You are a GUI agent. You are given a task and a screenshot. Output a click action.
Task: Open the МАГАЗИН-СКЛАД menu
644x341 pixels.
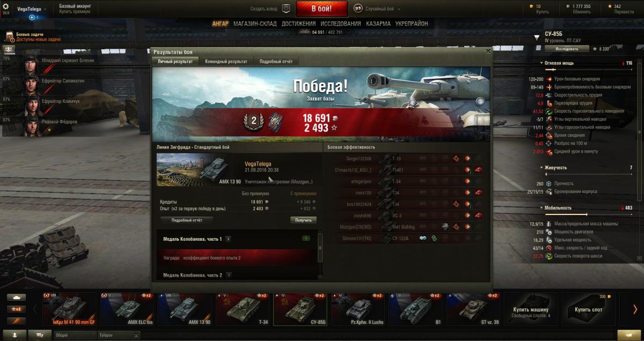(255, 24)
